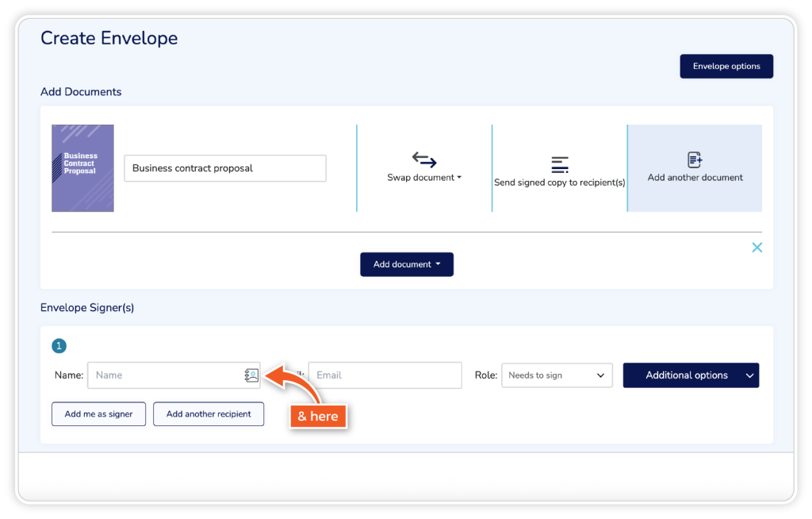Click the Send signed copy lines icon
This screenshot has height=519, width=812.
pos(560,165)
